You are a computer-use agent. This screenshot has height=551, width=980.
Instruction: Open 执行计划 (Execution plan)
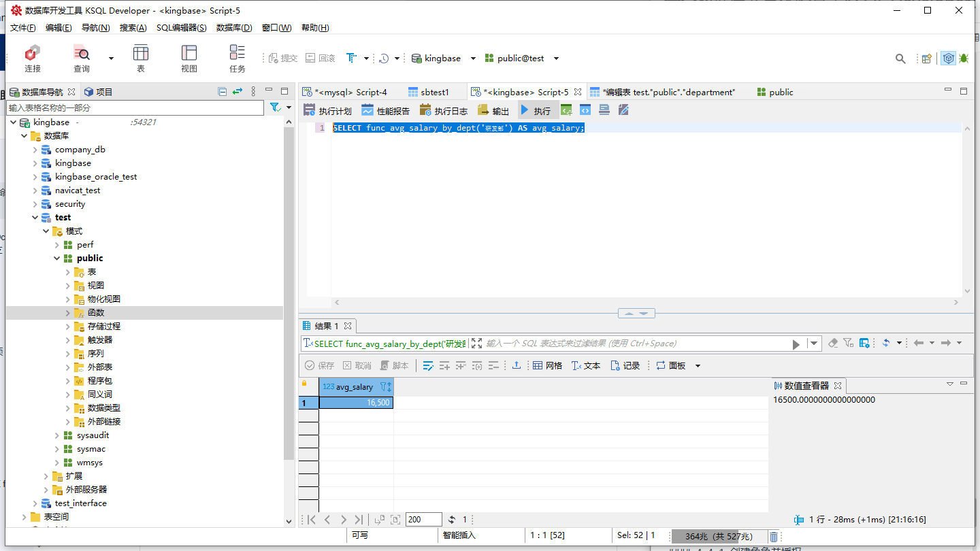click(x=327, y=111)
